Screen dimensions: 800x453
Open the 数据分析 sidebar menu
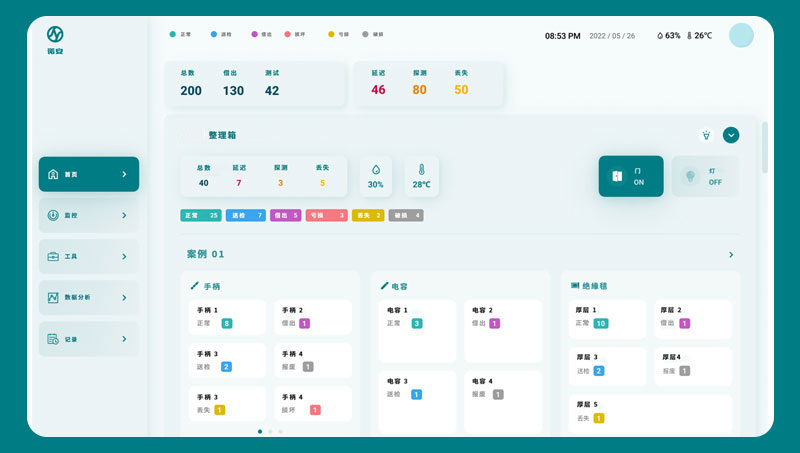click(89, 298)
